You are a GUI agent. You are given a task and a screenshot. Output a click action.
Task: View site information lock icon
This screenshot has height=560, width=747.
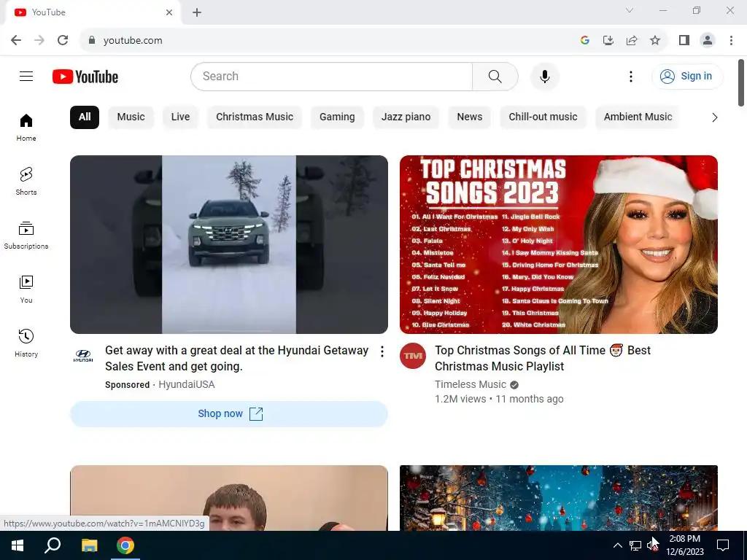point(91,40)
